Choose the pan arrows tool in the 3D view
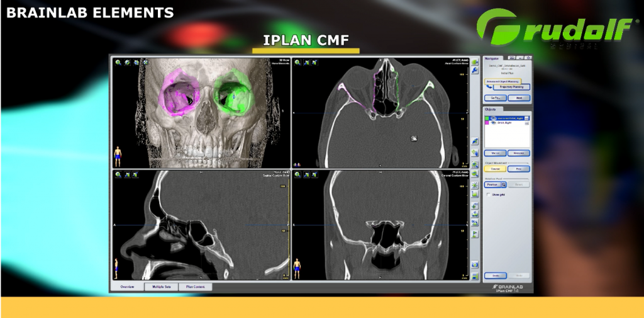 click(136, 62)
